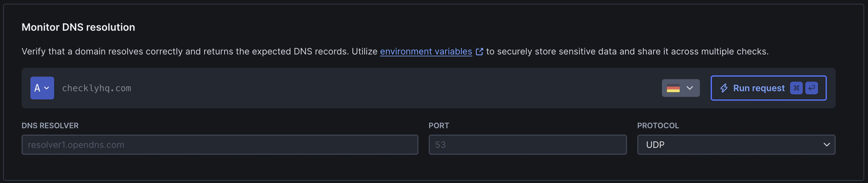Click the chevron beside the German flag

[689, 88]
